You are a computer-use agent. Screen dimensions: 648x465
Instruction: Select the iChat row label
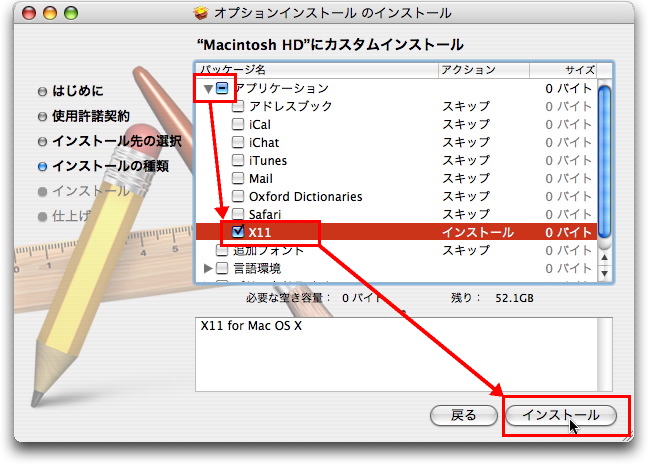[264, 143]
